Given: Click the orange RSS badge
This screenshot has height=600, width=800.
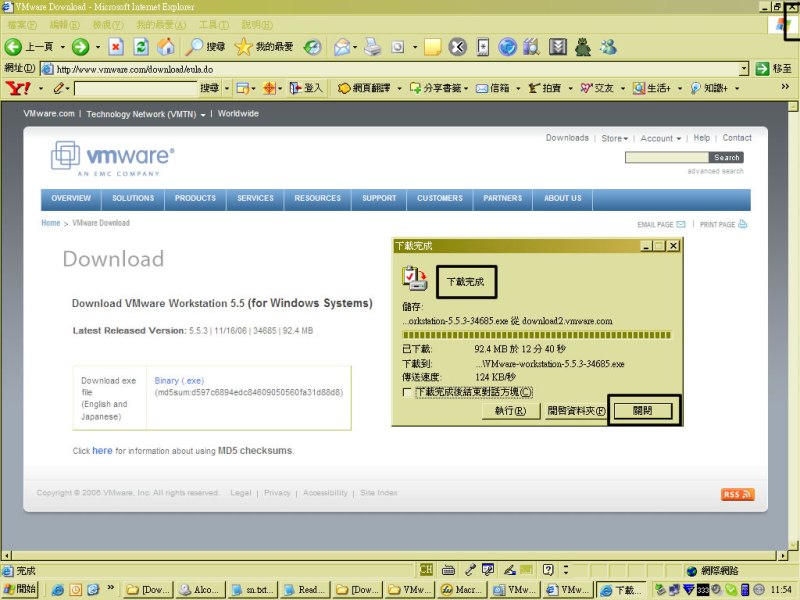Looking at the screenshot, I should 737,494.
